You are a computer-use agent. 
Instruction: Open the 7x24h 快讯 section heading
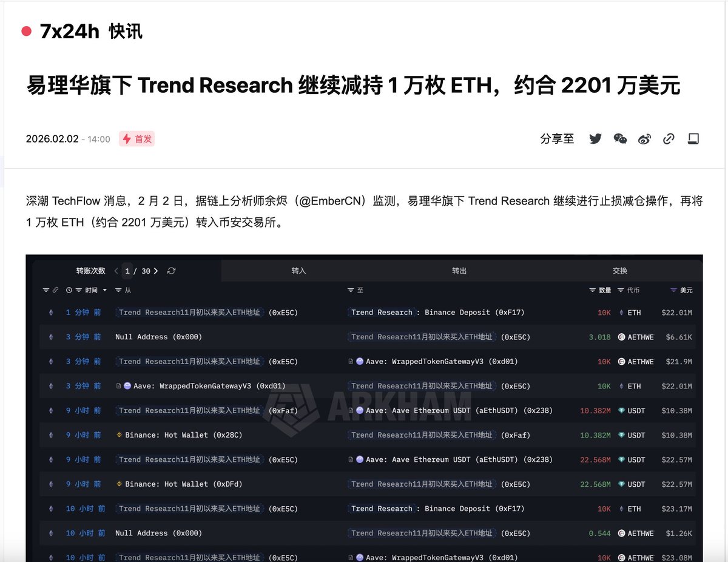point(91,31)
